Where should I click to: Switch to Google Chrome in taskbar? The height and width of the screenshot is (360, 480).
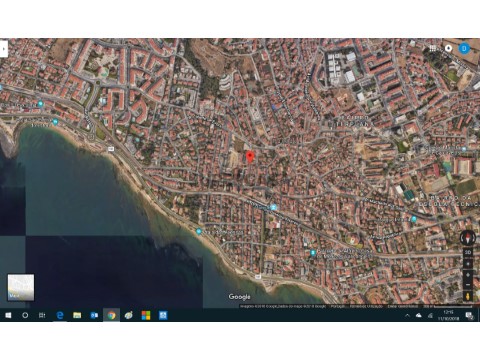(111, 315)
